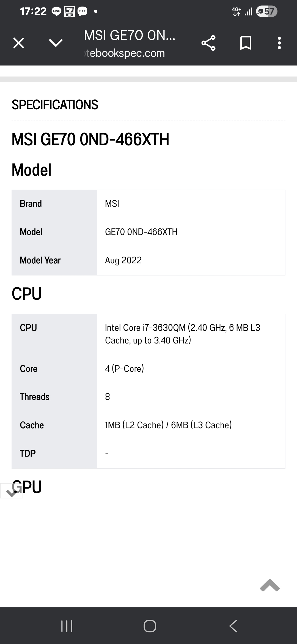This screenshot has width=297, height=644.
Task: Select the GPU section heading
Action: [x=27, y=487]
